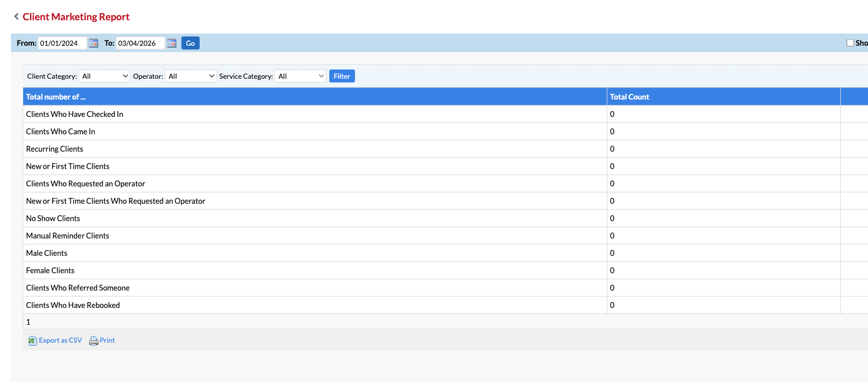Viewport: 868px width, 382px height.
Task: Open the To date calendar picker
Action: [171, 42]
